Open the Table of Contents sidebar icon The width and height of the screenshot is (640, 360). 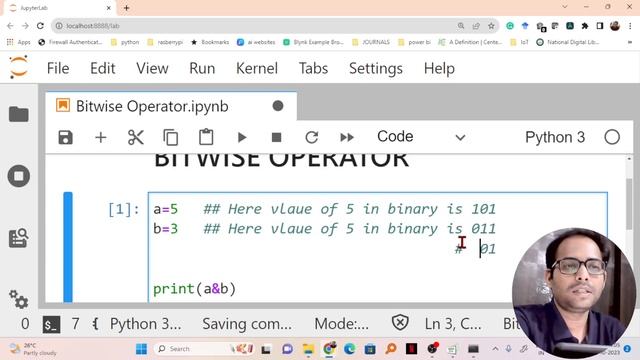coord(19,238)
